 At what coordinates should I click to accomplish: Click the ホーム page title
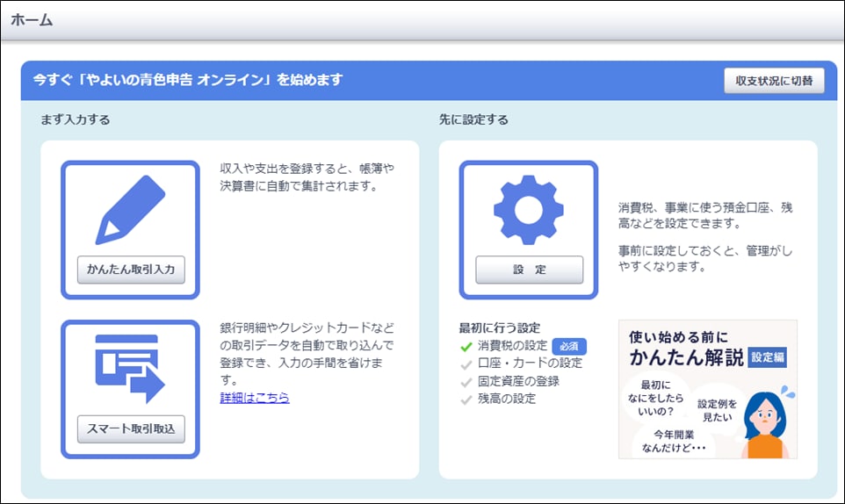point(32,20)
